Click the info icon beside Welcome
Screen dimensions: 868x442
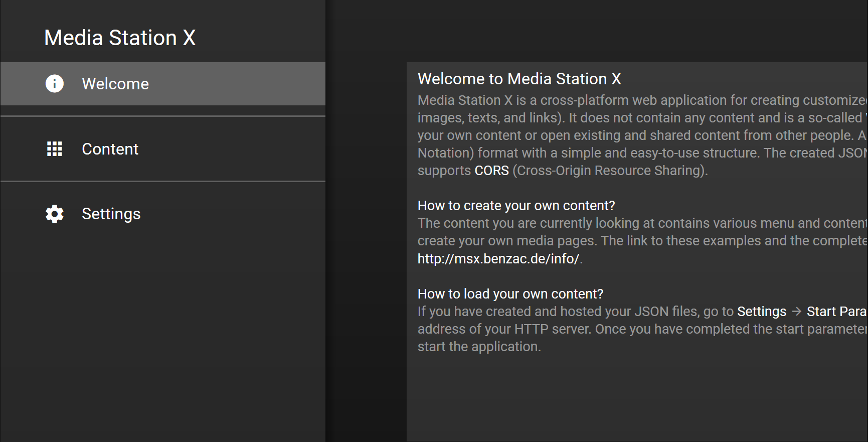pyautogui.click(x=55, y=84)
